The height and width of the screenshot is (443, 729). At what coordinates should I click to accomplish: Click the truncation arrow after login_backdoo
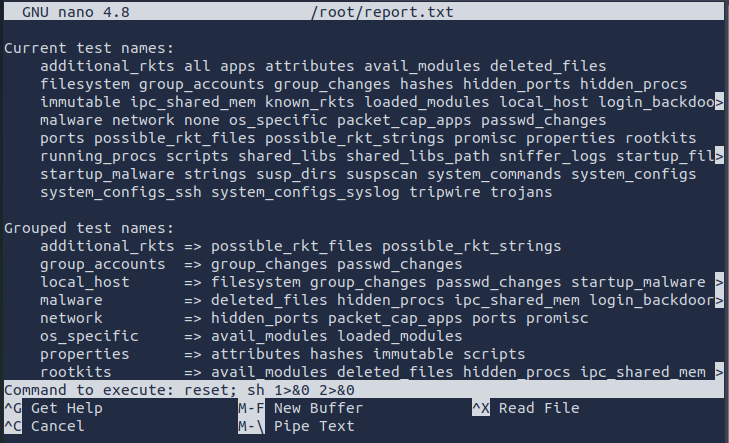pyautogui.click(x=719, y=102)
